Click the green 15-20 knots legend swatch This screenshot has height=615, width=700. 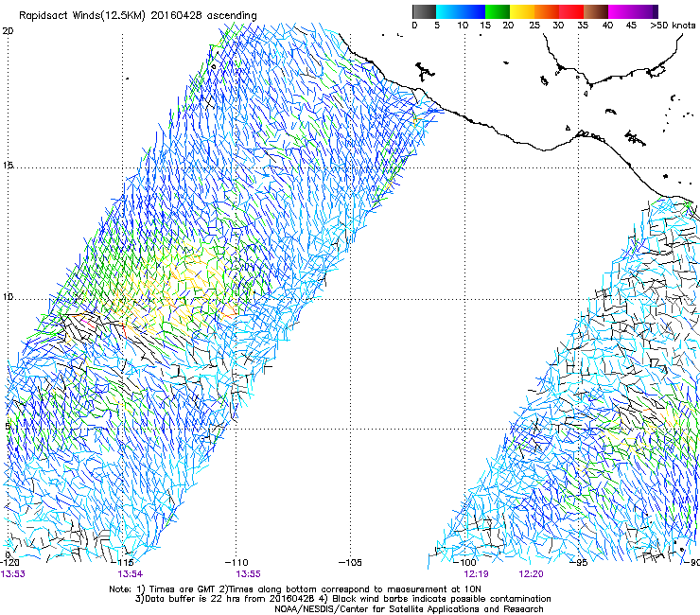click(498, 11)
